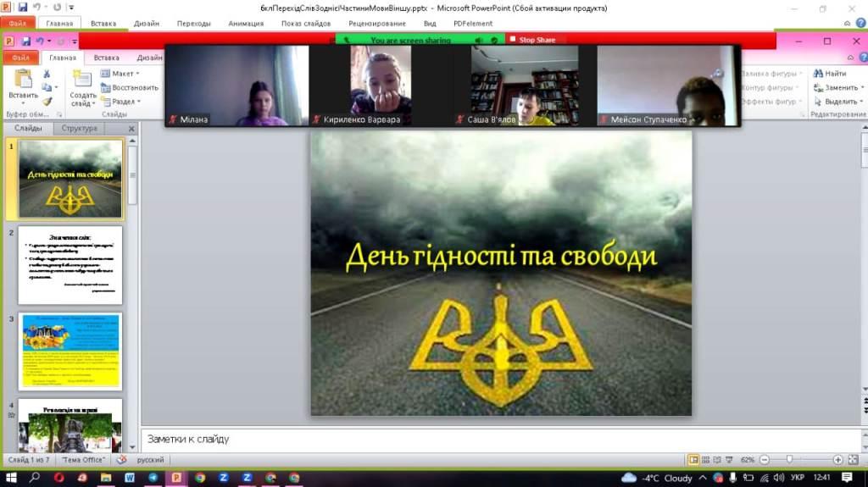Open Заливка фигуры dropdown
868x487 pixels.
pos(771,74)
